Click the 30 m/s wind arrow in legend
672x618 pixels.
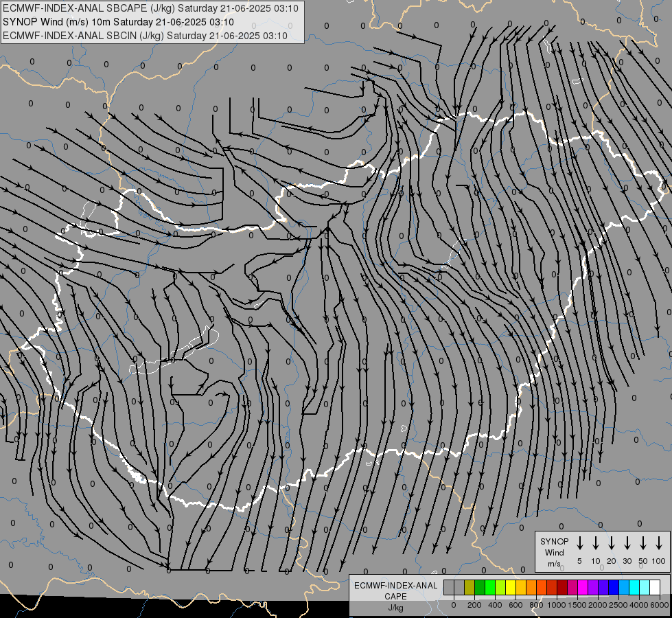point(627,543)
